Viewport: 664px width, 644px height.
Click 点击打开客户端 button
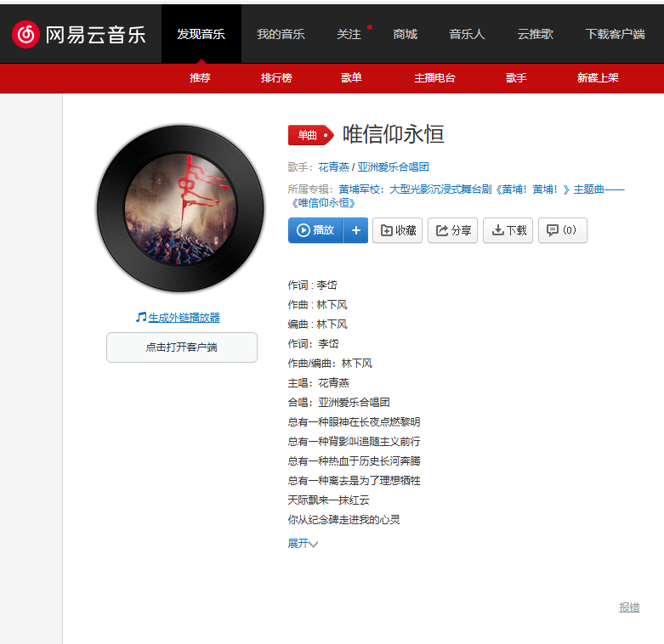[x=181, y=347]
